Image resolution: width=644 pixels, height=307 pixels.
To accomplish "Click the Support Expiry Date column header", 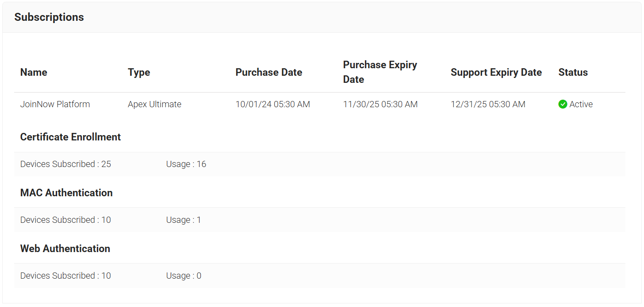I will click(x=496, y=73).
